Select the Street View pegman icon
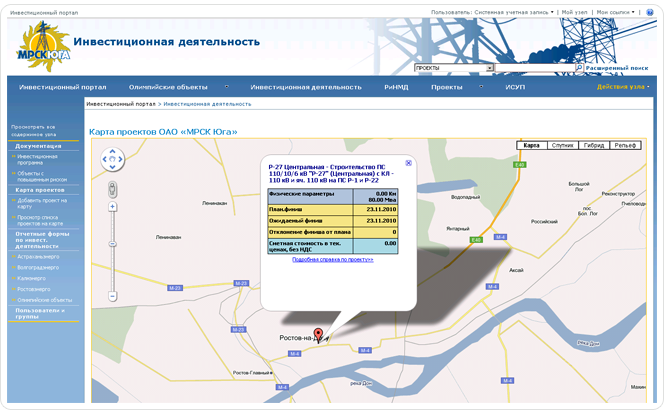Image resolution: width=670 pixels, height=412 pixels. coord(112,190)
